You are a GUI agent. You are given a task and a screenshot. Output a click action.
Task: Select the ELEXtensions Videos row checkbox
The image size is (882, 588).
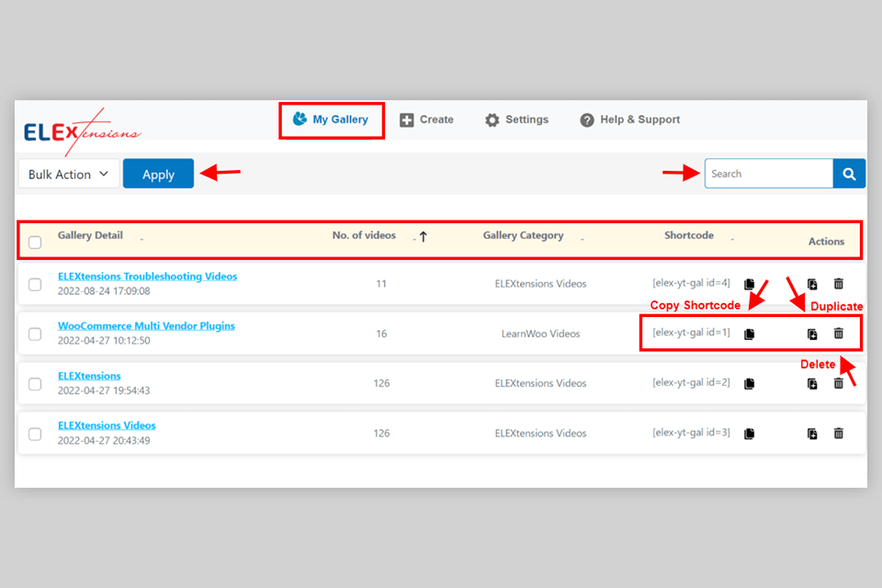pos(35,435)
